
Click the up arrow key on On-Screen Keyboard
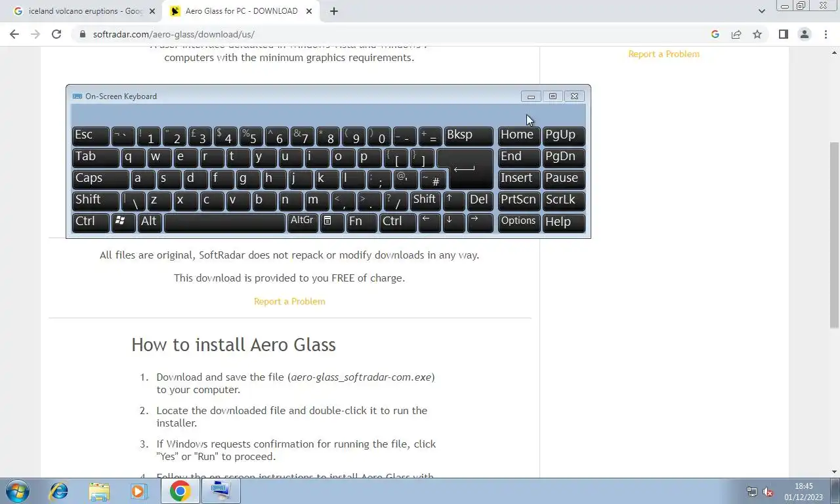453,200
